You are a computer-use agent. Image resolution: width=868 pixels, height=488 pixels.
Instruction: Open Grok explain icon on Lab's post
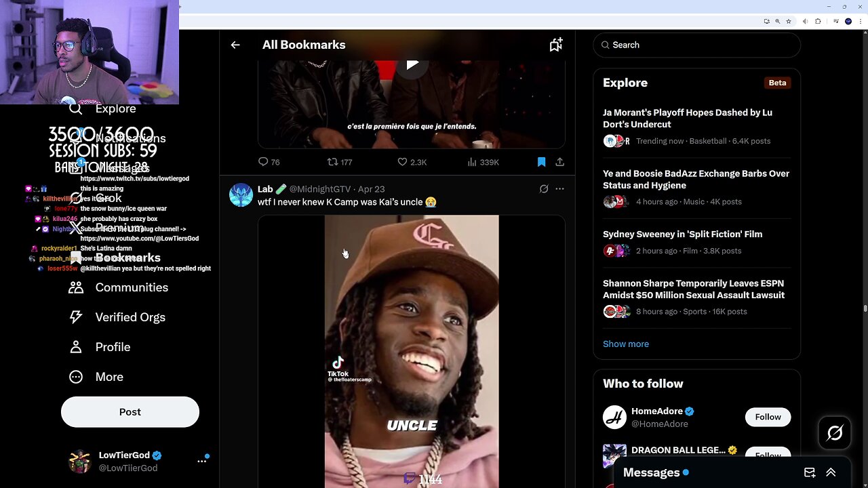(544, 189)
